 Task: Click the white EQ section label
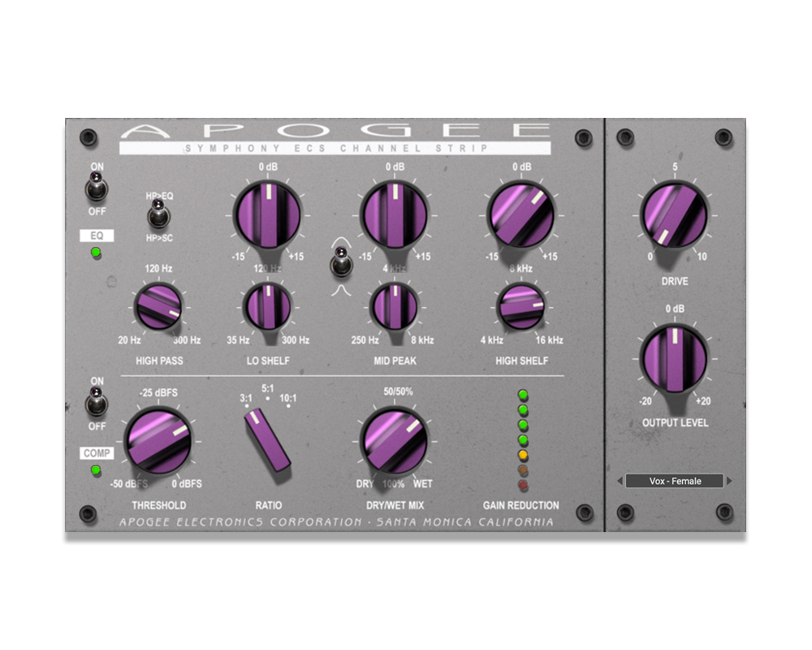97,236
